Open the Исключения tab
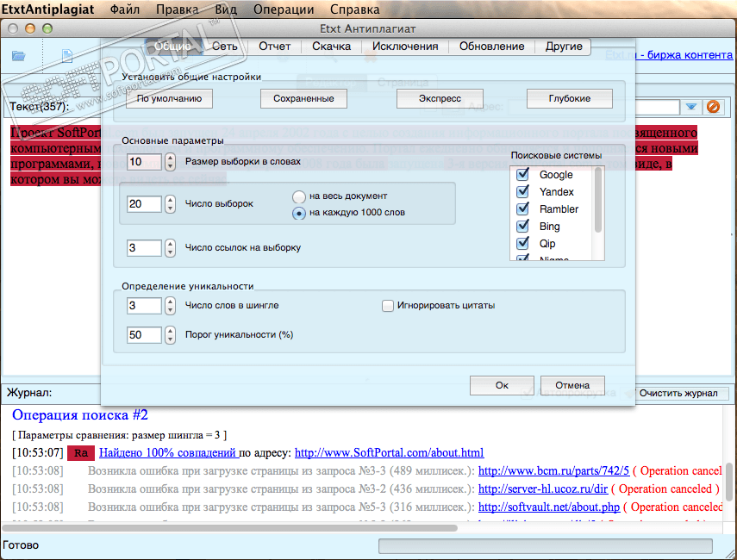This screenshot has height=560, width=737. [x=405, y=47]
